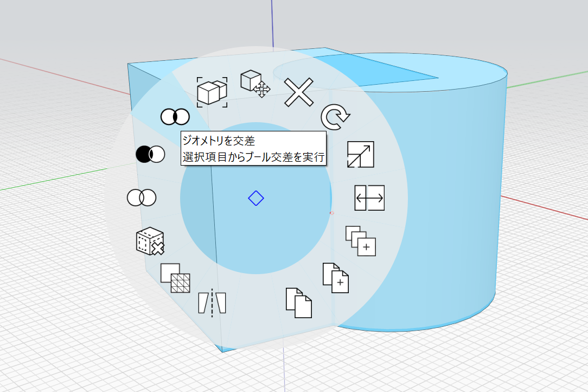The width and height of the screenshot is (588, 392).
Task: Click the Scale diagonal arrow icon
Action: 360,155
